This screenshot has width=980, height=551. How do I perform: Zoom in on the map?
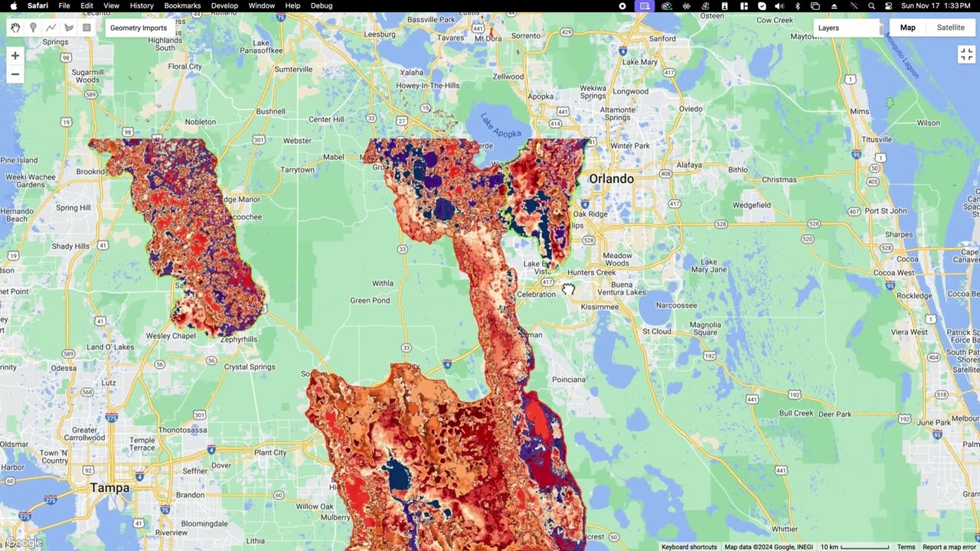pyautogui.click(x=15, y=56)
